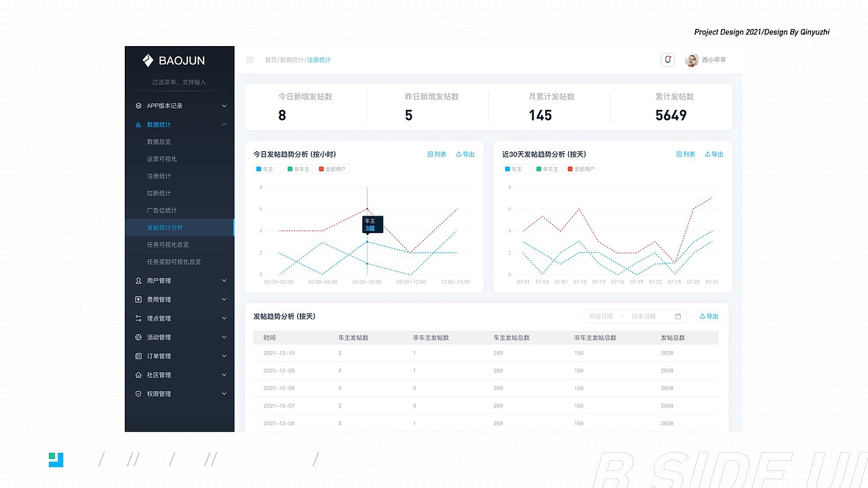Image resolution: width=868 pixels, height=488 pixels.
Task: Expand the 社区管理 chevron
Action: 224,375
